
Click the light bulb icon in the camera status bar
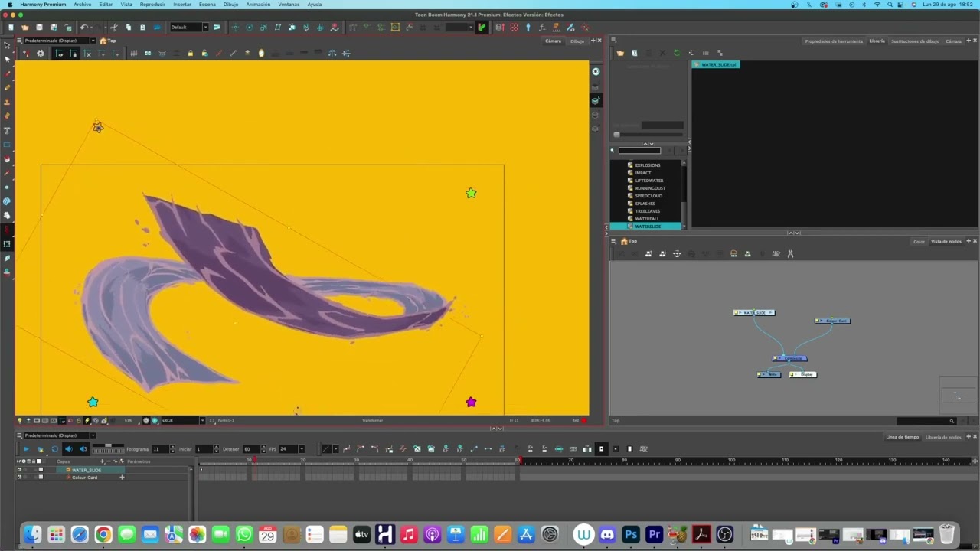coord(20,420)
